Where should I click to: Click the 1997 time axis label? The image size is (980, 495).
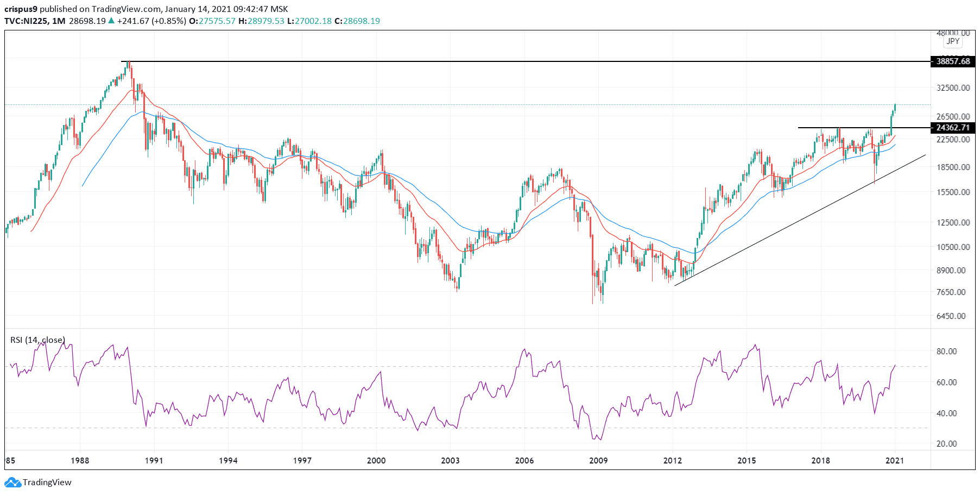pyautogui.click(x=302, y=461)
